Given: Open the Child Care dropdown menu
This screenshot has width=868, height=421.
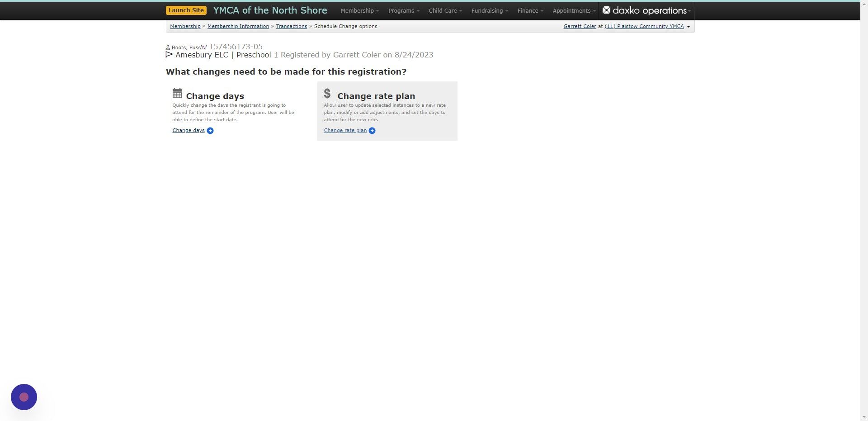Looking at the screenshot, I should coord(444,10).
